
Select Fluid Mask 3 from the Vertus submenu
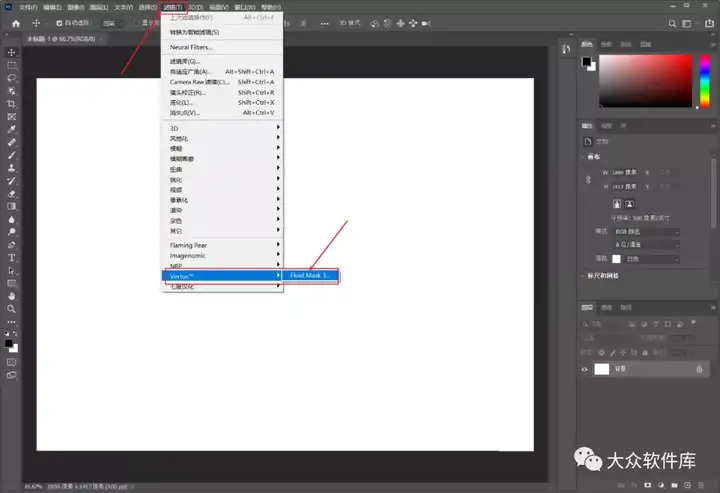click(x=310, y=275)
